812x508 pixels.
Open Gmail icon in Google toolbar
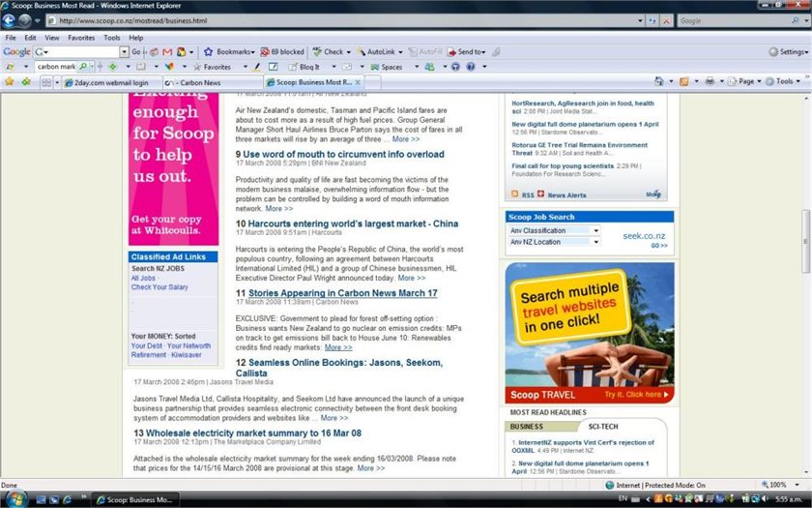pos(166,52)
